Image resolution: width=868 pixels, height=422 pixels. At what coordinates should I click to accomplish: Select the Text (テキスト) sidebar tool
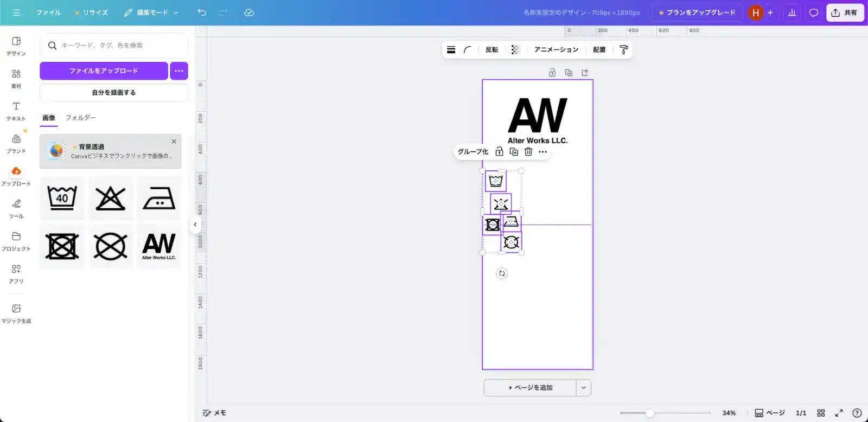[16, 111]
